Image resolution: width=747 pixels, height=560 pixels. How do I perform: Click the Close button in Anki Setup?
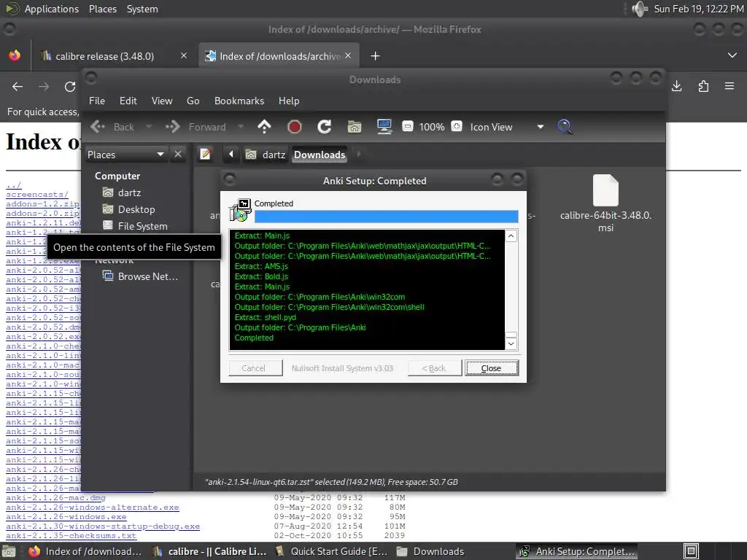click(491, 368)
